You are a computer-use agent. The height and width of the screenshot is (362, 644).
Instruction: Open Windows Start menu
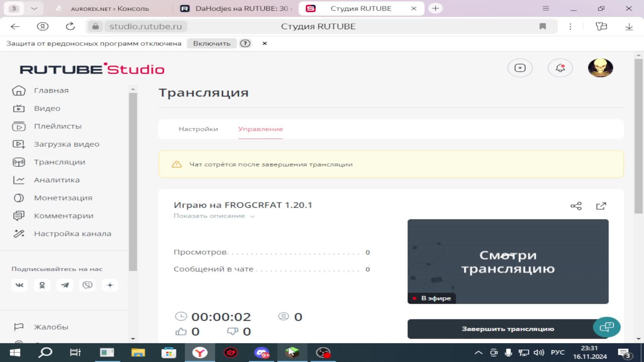click(x=15, y=353)
